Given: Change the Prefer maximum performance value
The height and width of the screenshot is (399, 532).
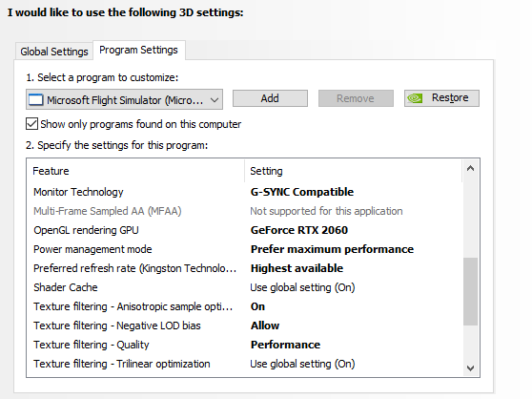Looking at the screenshot, I should point(332,249).
